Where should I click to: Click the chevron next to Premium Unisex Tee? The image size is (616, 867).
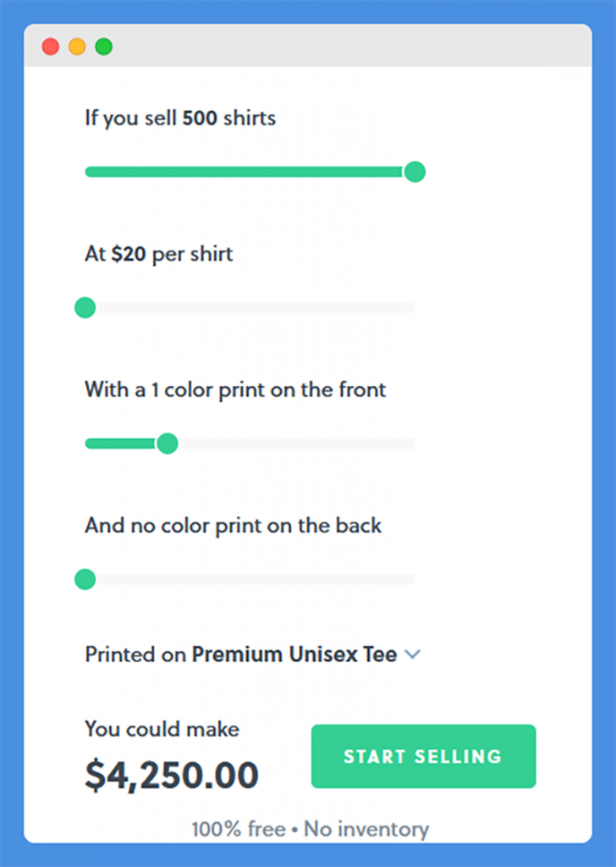click(413, 654)
